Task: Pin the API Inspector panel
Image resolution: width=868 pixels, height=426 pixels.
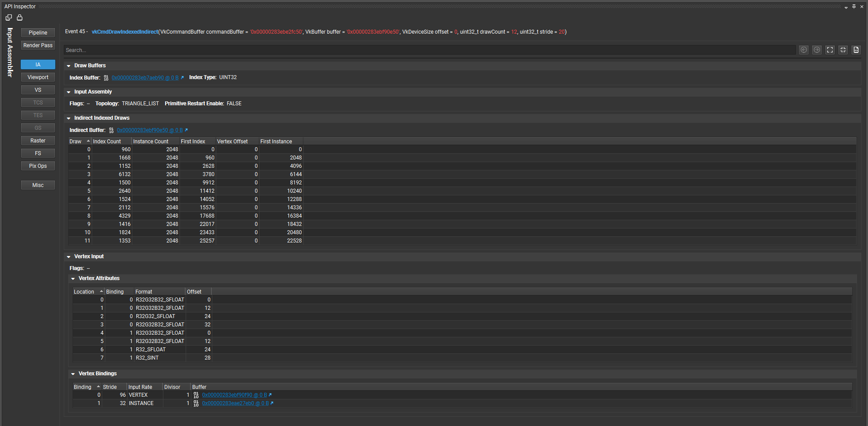Action: [854, 7]
